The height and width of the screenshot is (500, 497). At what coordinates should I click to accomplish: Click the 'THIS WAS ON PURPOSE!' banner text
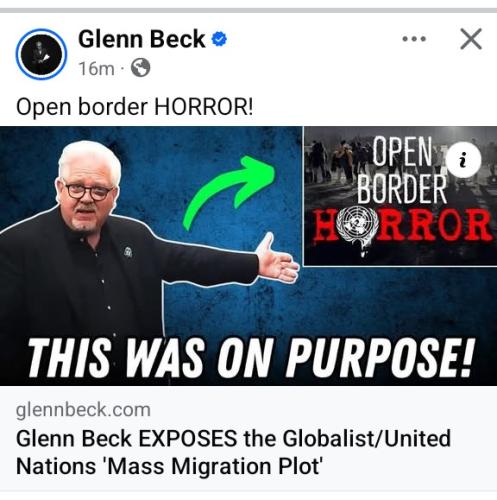(251, 357)
